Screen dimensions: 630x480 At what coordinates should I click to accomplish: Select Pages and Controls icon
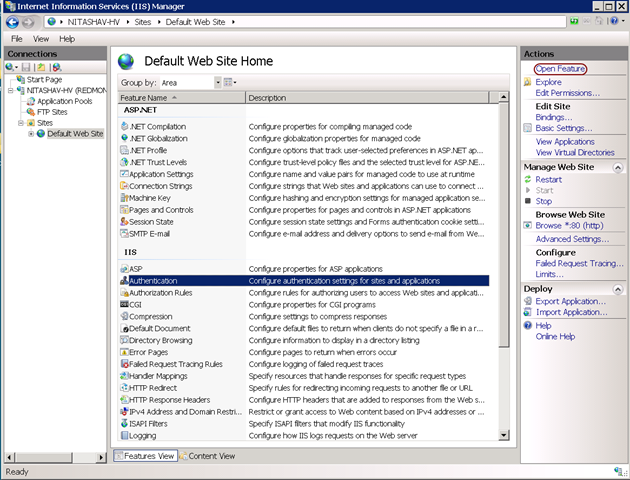[x=125, y=210]
